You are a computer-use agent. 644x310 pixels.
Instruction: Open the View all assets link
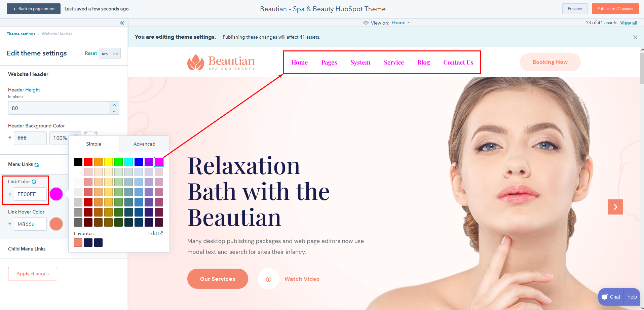pyautogui.click(x=629, y=23)
